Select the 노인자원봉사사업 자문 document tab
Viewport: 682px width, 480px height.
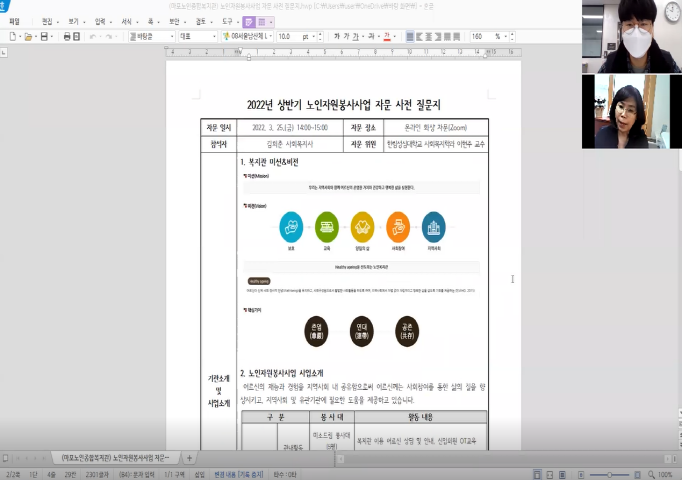click(115, 458)
